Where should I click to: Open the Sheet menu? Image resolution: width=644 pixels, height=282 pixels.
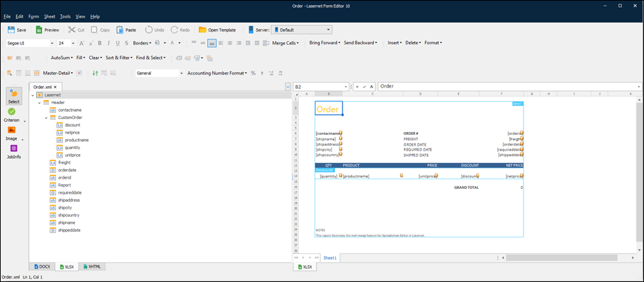[49, 16]
